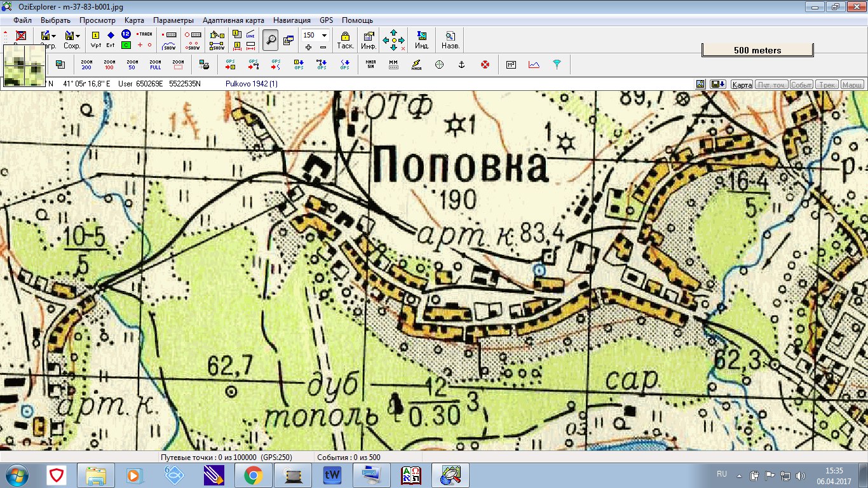Toggle the Таск. lock button

[x=345, y=40]
